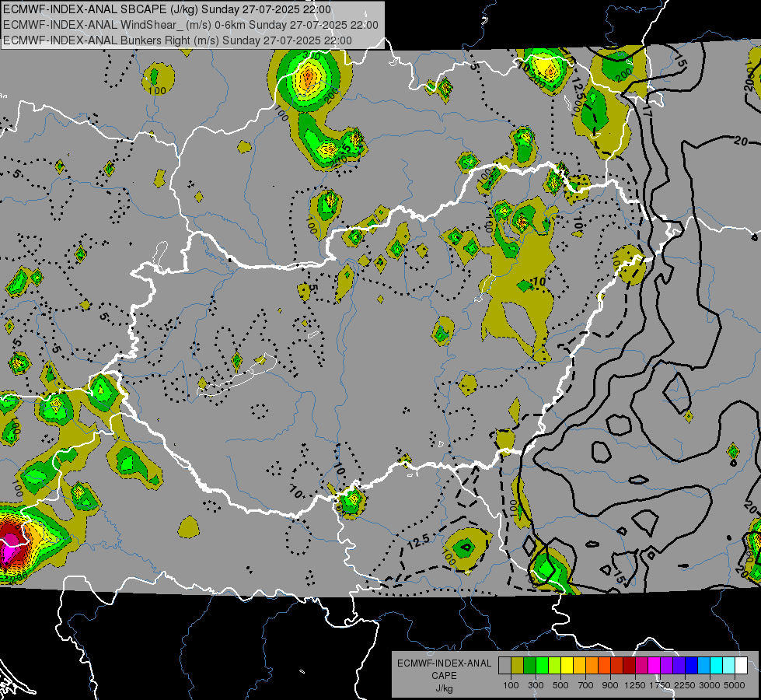
Task: Select the gray below-100 legend swatch
Action: click(x=504, y=666)
